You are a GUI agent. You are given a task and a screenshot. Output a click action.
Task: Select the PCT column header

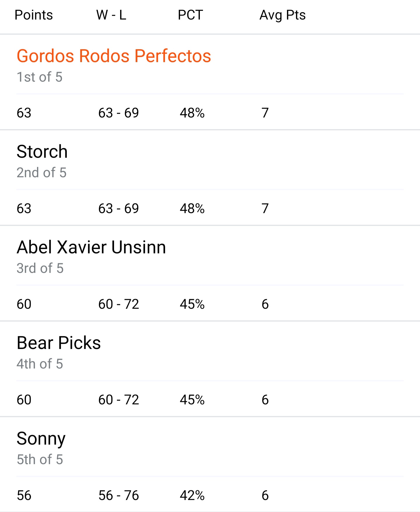[x=190, y=15]
